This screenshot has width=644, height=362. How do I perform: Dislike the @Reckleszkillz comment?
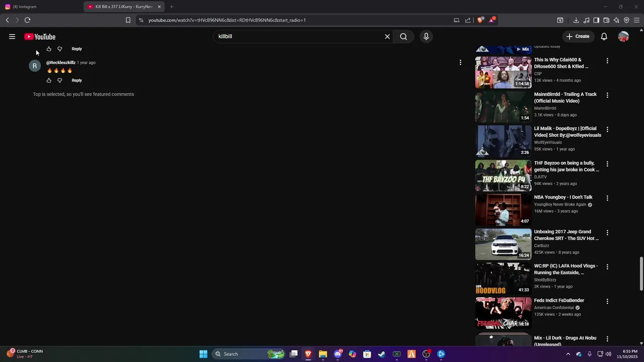click(60, 80)
